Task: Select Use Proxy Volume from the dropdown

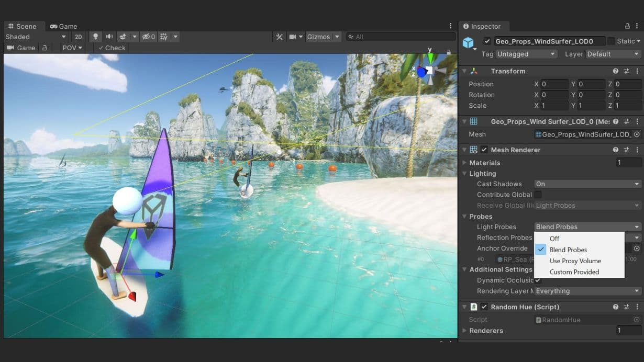Action: tap(574, 261)
